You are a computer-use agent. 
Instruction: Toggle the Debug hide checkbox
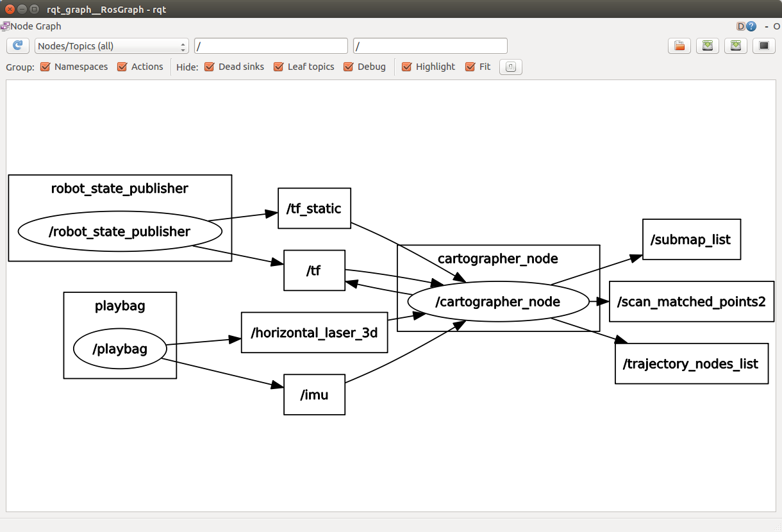[x=348, y=67]
